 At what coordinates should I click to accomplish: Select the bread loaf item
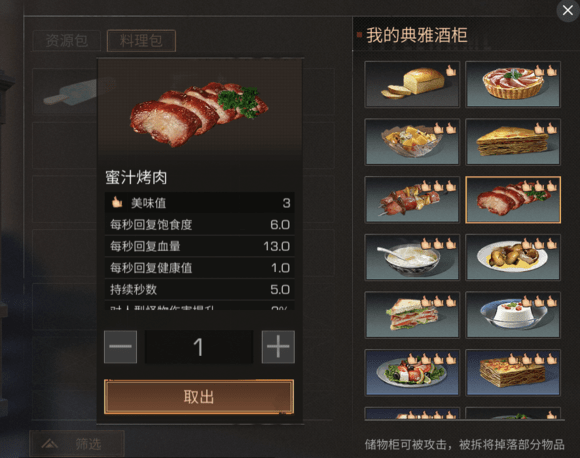point(412,84)
